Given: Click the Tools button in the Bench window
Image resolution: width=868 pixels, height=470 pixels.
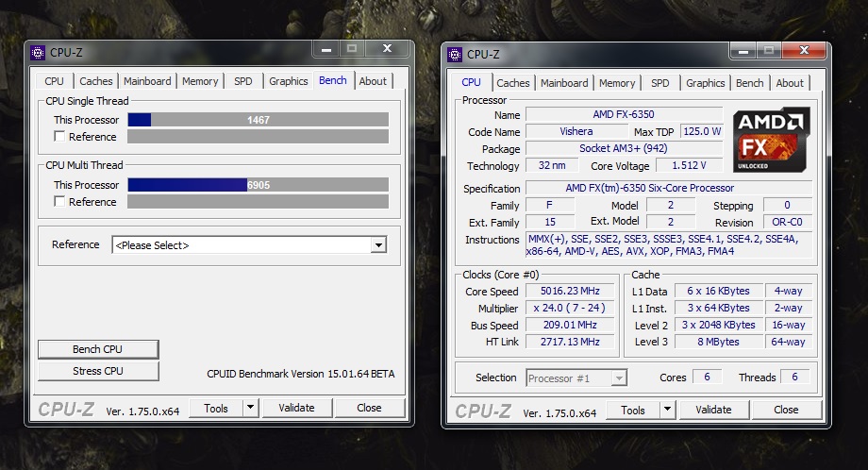Looking at the screenshot, I should (216, 408).
